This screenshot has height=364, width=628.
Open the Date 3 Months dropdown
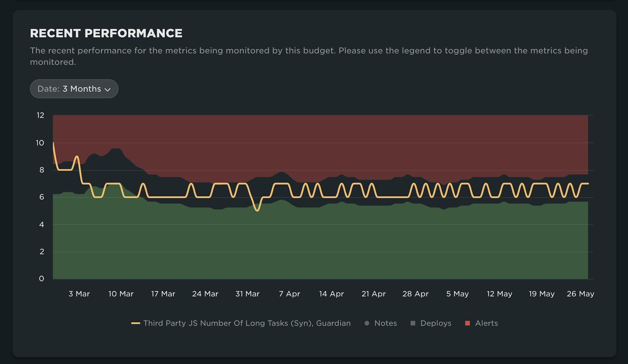(x=74, y=89)
